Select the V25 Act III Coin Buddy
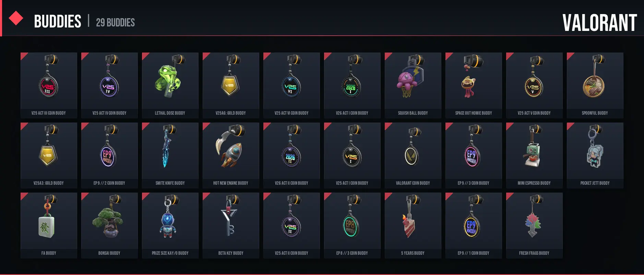The image size is (644, 275). (48, 85)
